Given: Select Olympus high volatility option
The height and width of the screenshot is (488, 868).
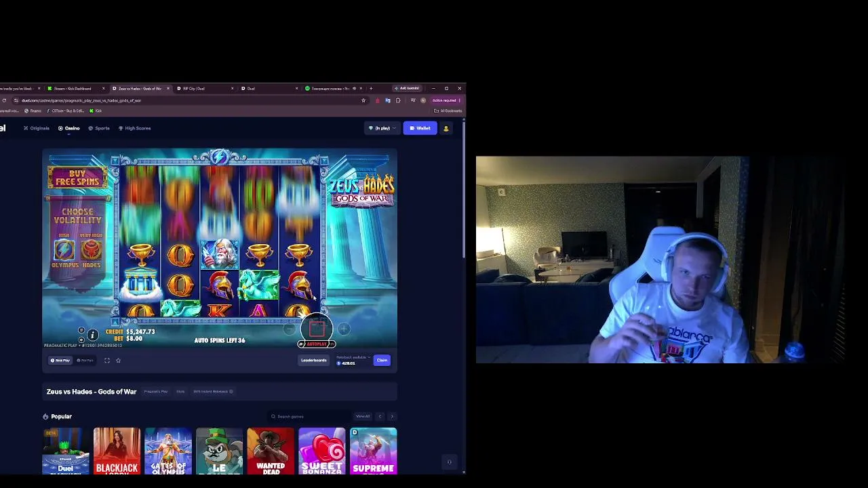Looking at the screenshot, I should click(x=64, y=251).
